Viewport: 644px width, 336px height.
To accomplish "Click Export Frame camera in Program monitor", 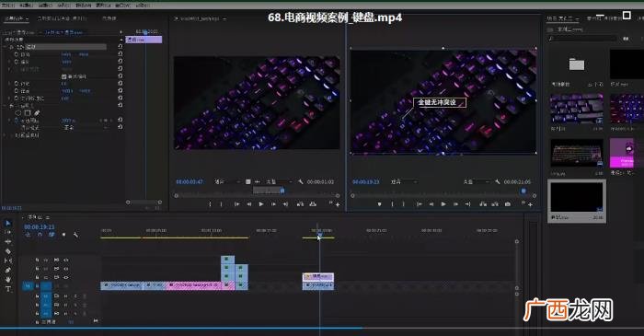I will 508,204.
